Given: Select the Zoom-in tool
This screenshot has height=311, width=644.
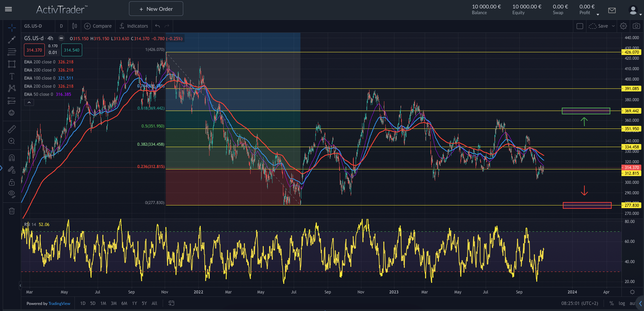Looking at the screenshot, I should [x=12, y=141].
